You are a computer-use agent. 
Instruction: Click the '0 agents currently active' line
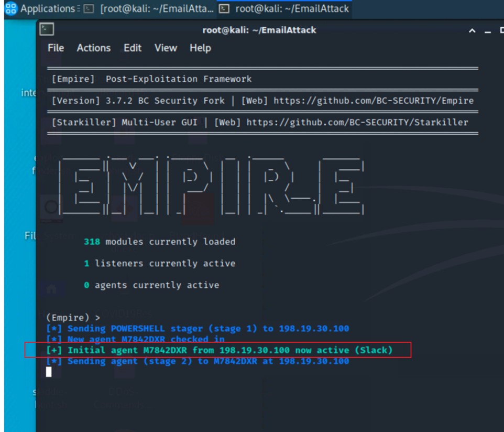click(x=151, y=285)
